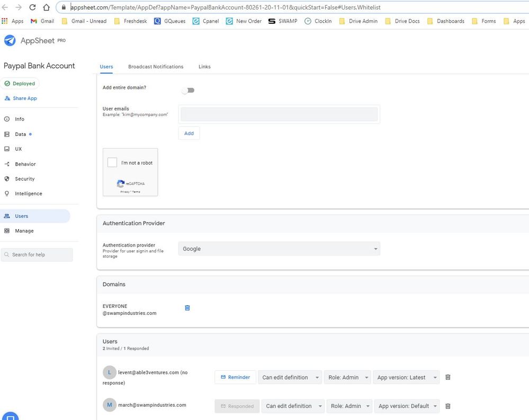Open the App version: Latest dropdown
Viewport: 529px width, 420px height.
406,377
